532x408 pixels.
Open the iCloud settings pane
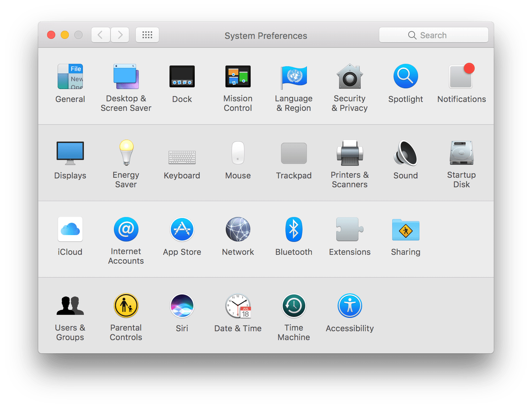70,230
